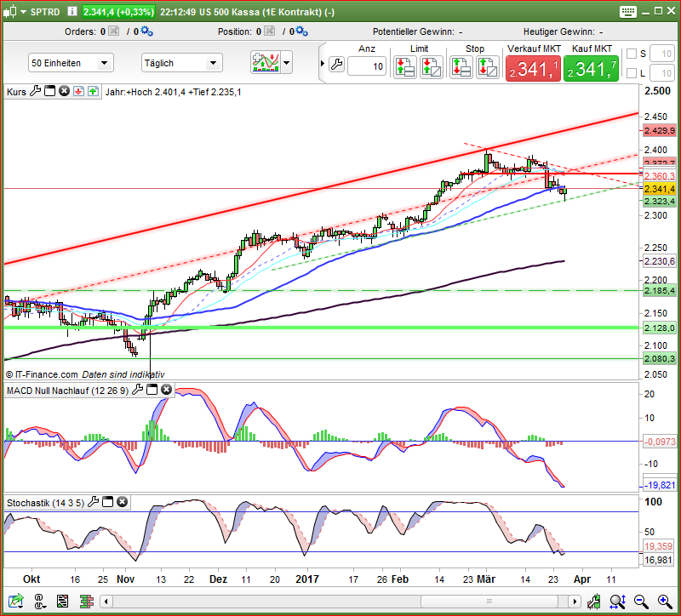Open settings gear next to Position
This screenshot has width=681, height=616.
pyautogui.click(x=302, y=31)
